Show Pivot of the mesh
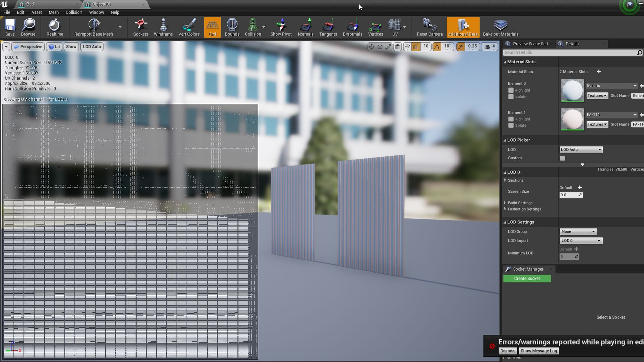This screenshot has width=644, height=362. (281, 27)
